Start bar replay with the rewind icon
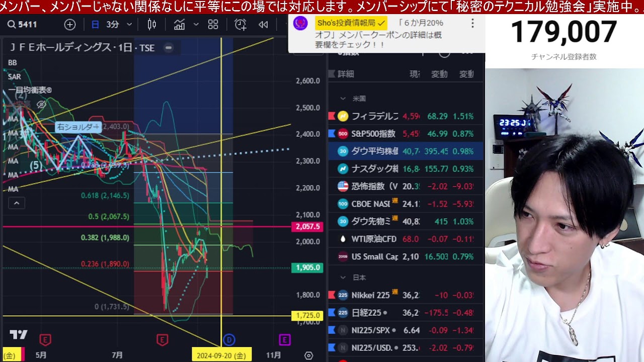The height and width of the screenshot is (362, 644). (x=263, y=24)
